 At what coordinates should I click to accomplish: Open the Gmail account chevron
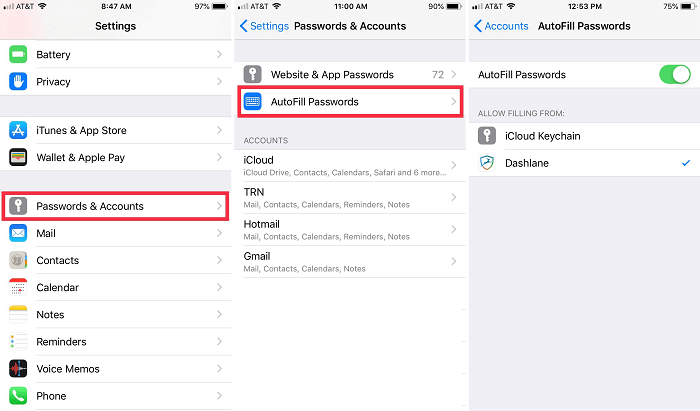(x=454, y=262)
